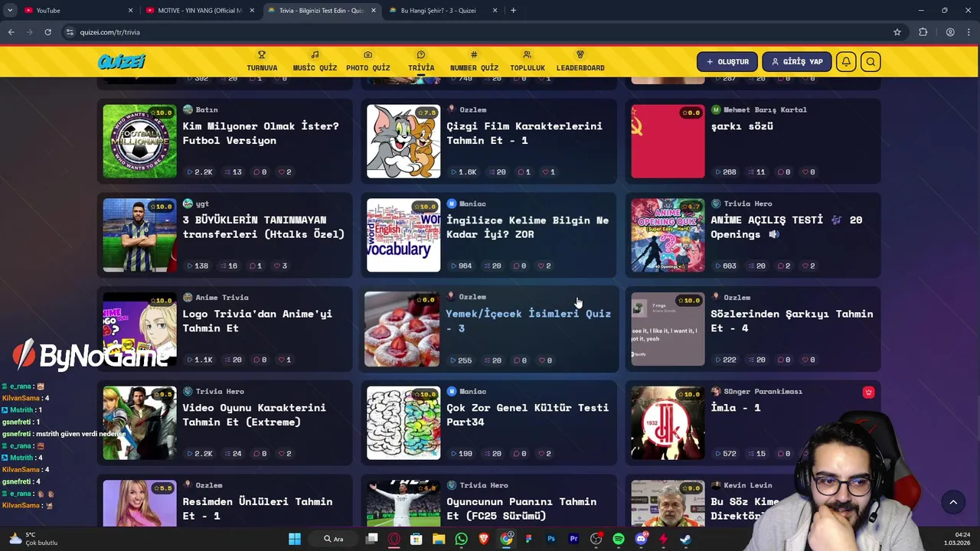View site information icon in address bar
The image size is (980, 551).
70,32
